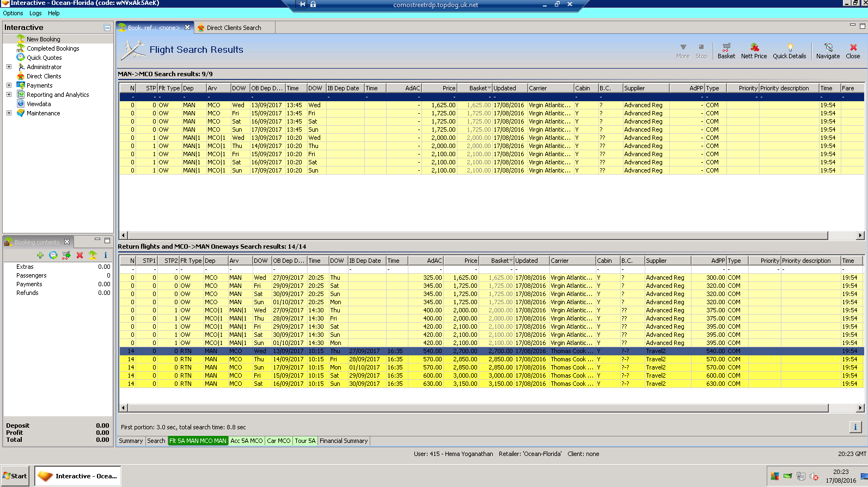Switch to the Direct Clients Search tab
The height and width of the screenshot is (487, 868).
point(234,28)
